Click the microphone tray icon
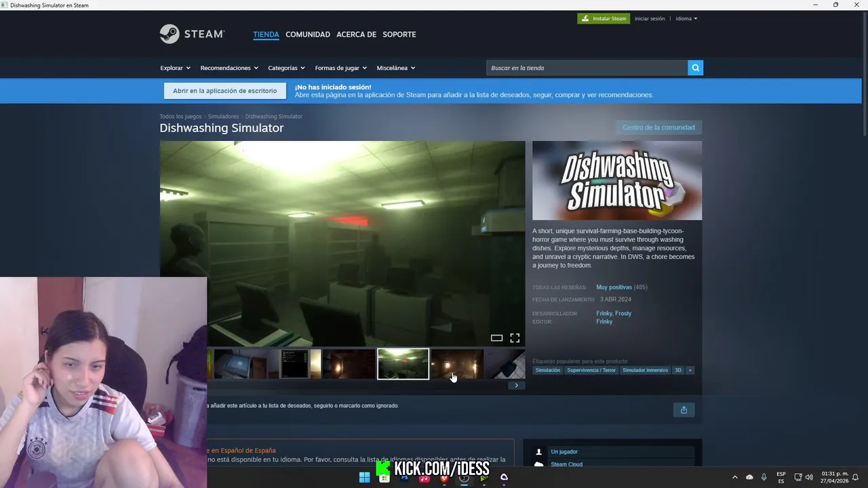This screenshot has width=868, height=488. point(764,477)
